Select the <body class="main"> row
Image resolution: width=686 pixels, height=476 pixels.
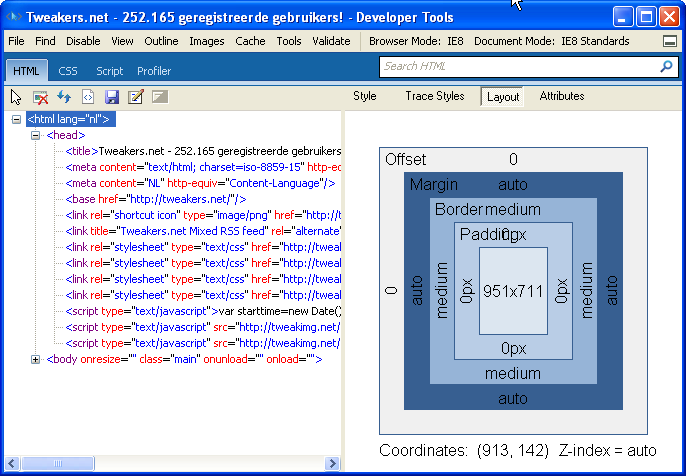[x=184, y=359]
